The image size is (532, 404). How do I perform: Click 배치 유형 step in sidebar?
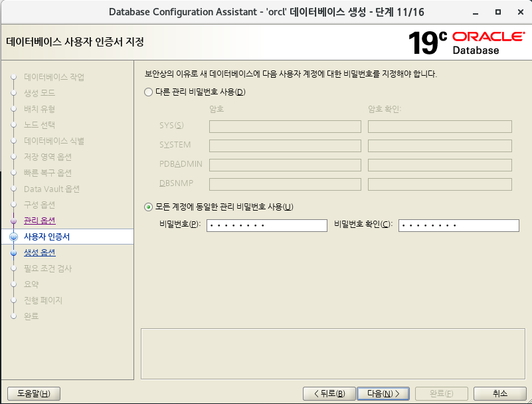(39, 109)
